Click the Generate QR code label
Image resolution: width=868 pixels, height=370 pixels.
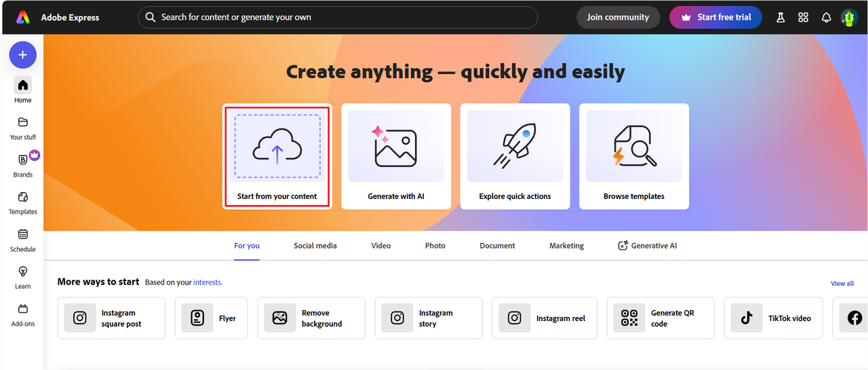click(673, 318)
